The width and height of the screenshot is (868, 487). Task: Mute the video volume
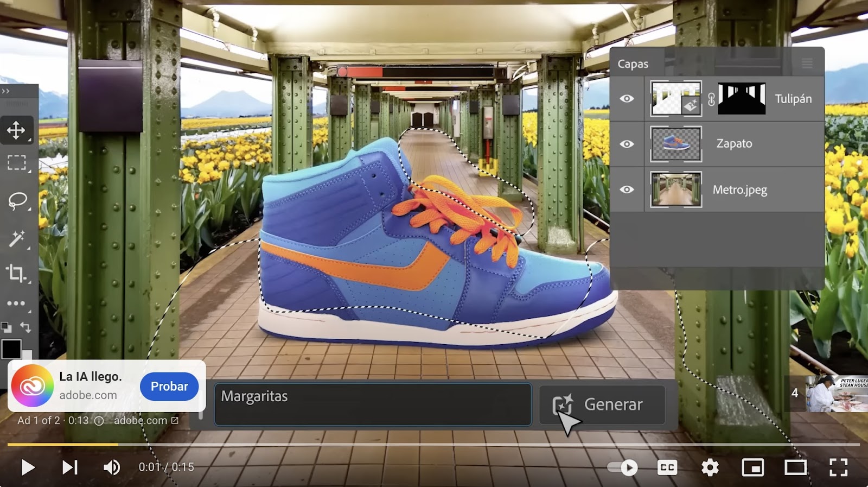point(112,467)
